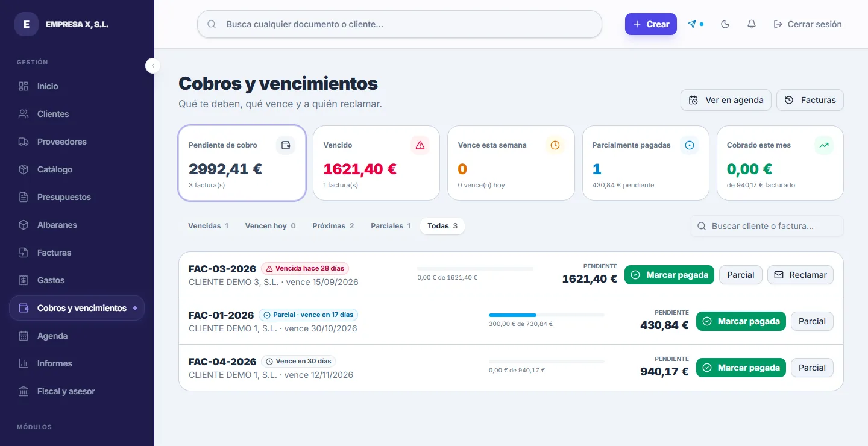Click the Cobrado este mes trend icon
The image size is (868, 446).
tap(824, 145)
